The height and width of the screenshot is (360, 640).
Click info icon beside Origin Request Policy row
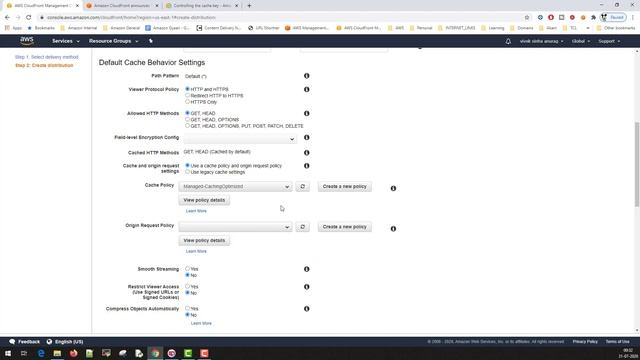[393, 229]
